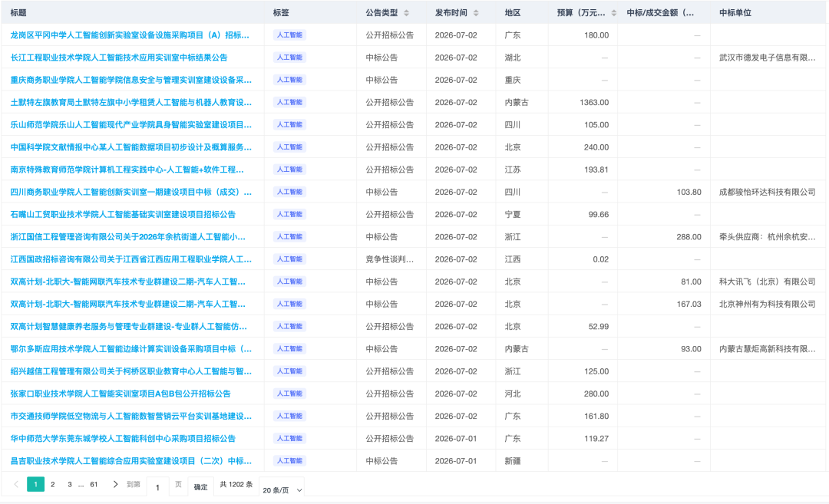The height and width of the screenshot is (504, 829).
Task: Go to page 2
Action: pos(52,484)
